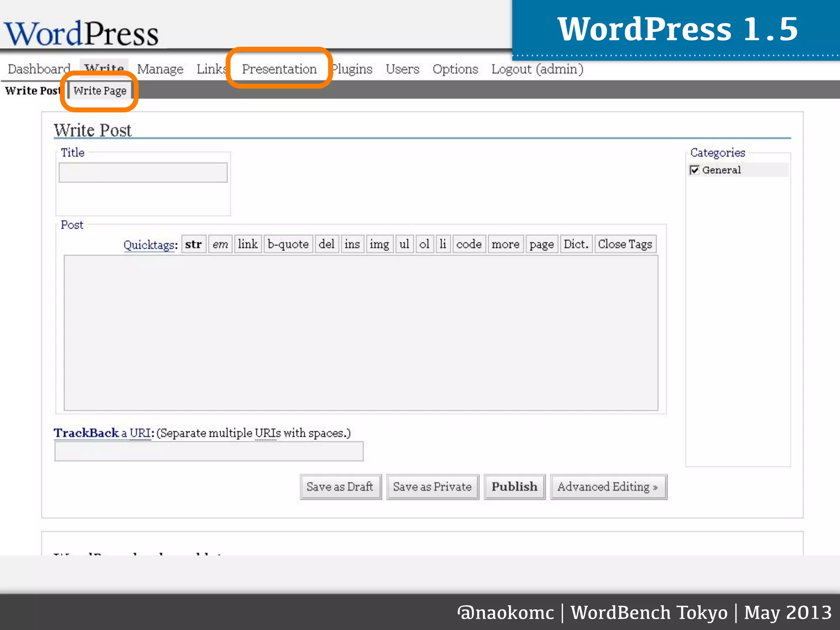Click Logout (admin) link

pos(537,69)
